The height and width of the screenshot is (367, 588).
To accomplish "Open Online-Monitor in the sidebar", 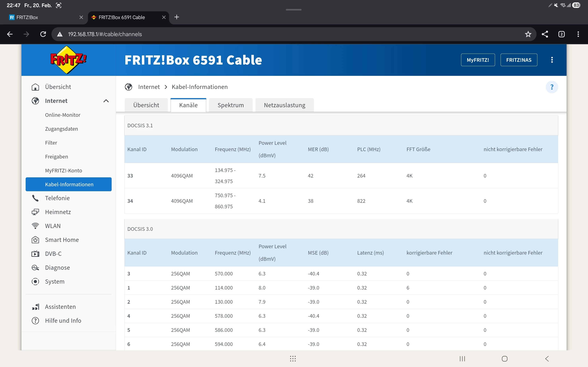I will [x=63, y=115].
